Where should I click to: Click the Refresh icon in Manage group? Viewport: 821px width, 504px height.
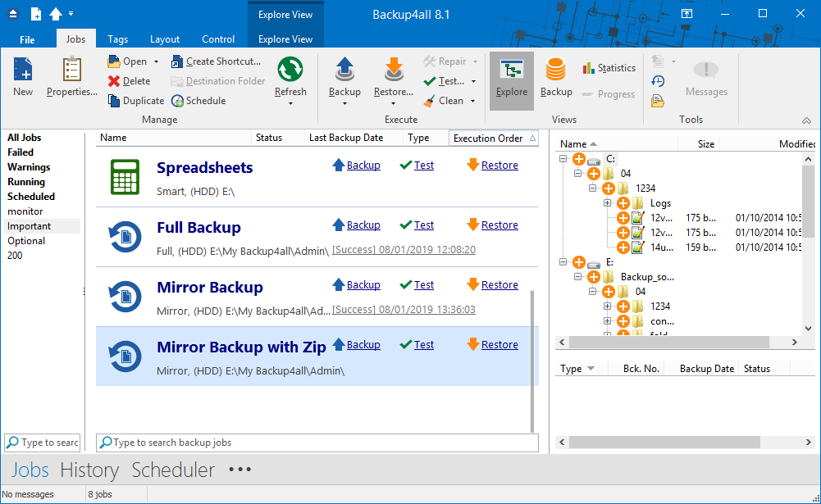[290, 76]
